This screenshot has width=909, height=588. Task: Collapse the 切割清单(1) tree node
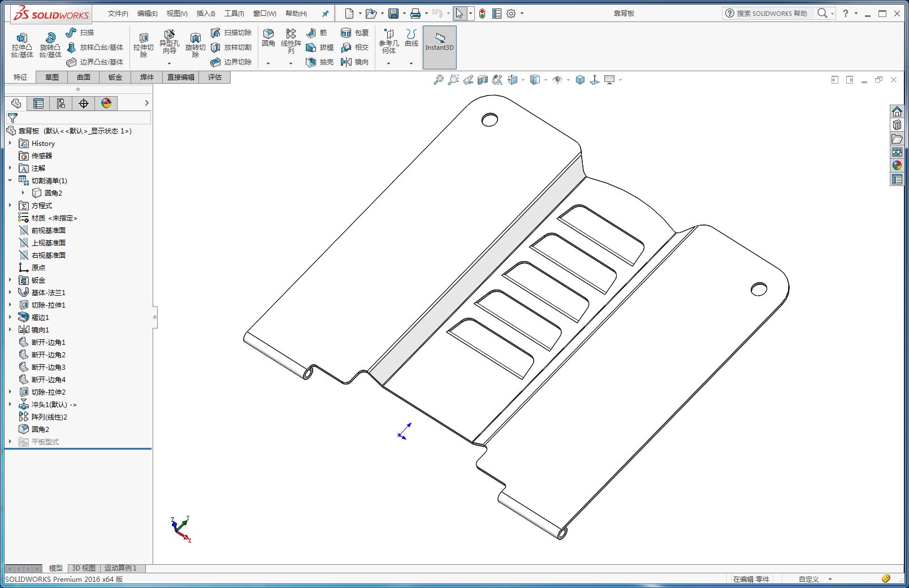[10, 181]
